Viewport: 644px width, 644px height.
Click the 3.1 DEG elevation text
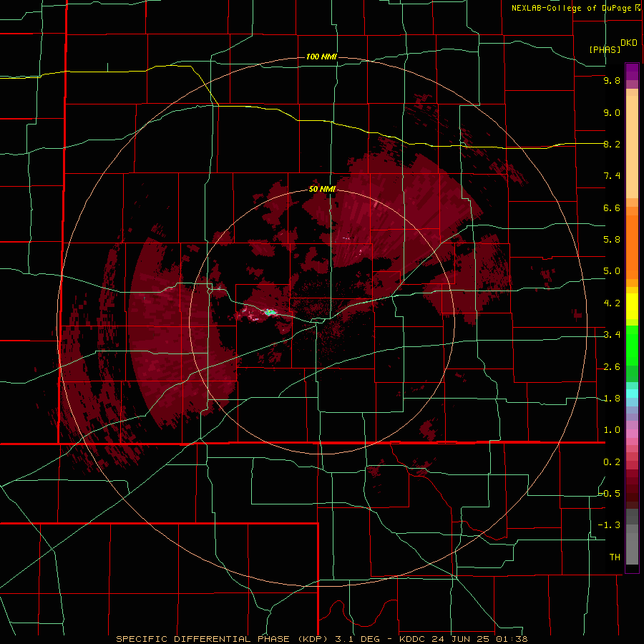coord(356,639)
